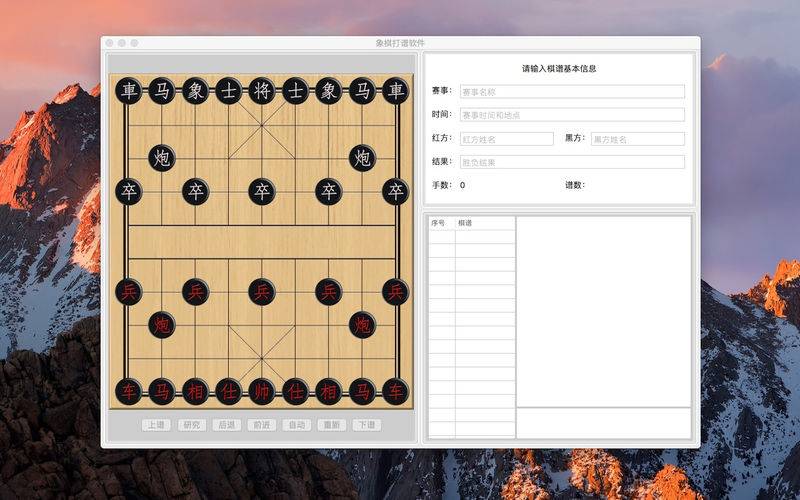
Task: Select the red king 帅 piece
Action: click(262, 391)
